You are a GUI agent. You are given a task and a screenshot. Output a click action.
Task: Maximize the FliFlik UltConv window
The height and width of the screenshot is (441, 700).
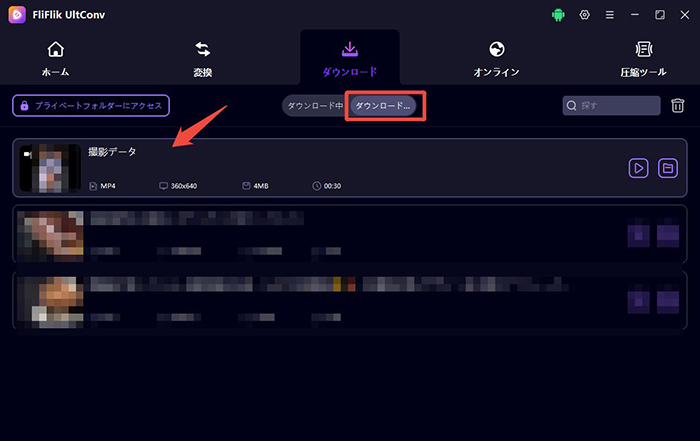click(660, 15)
